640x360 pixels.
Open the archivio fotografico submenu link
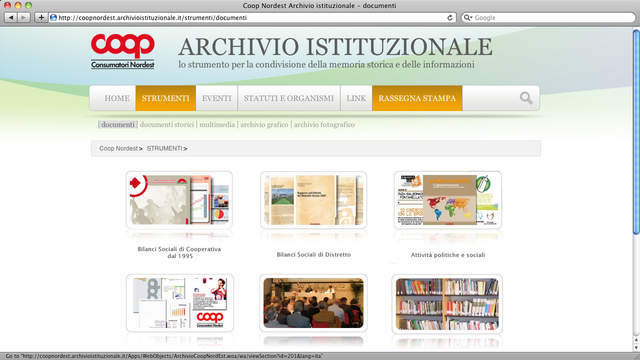(x=324, y=124)
